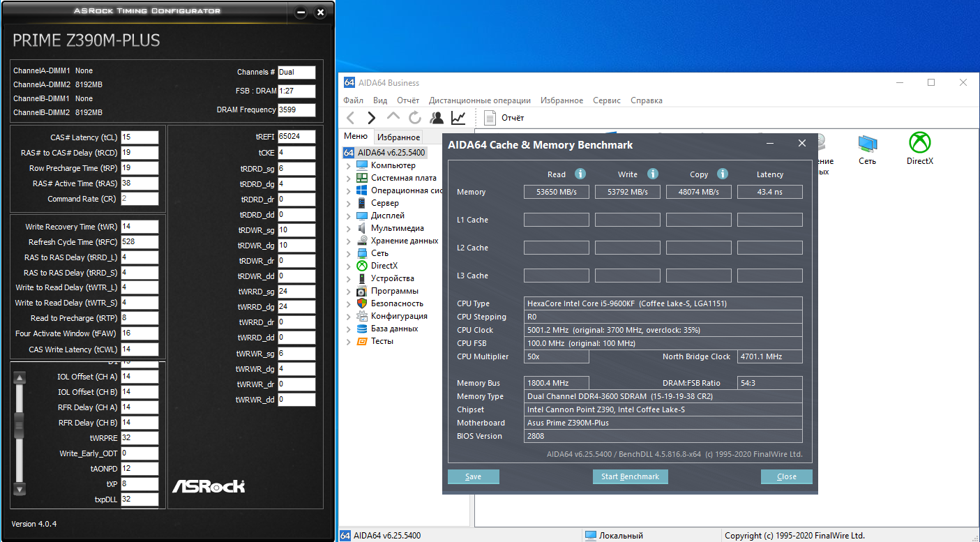Expand the Хранение данных tree node
980x542 pixels.
349,241
